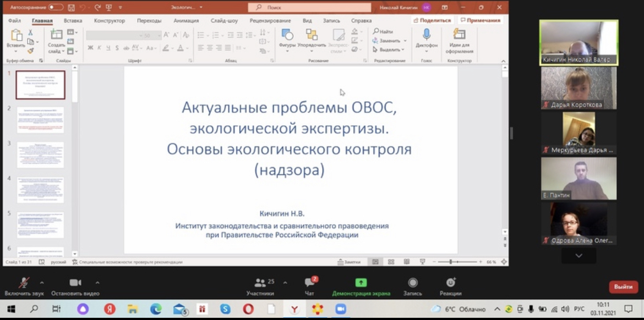Click the zoom slider in status bar
Viewport: 644px width, 320px height.
click(457, 262)
